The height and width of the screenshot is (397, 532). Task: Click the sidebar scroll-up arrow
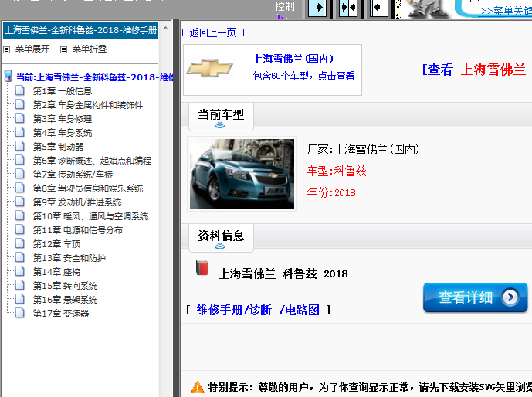pyautogui.click(x=165, y=28)
